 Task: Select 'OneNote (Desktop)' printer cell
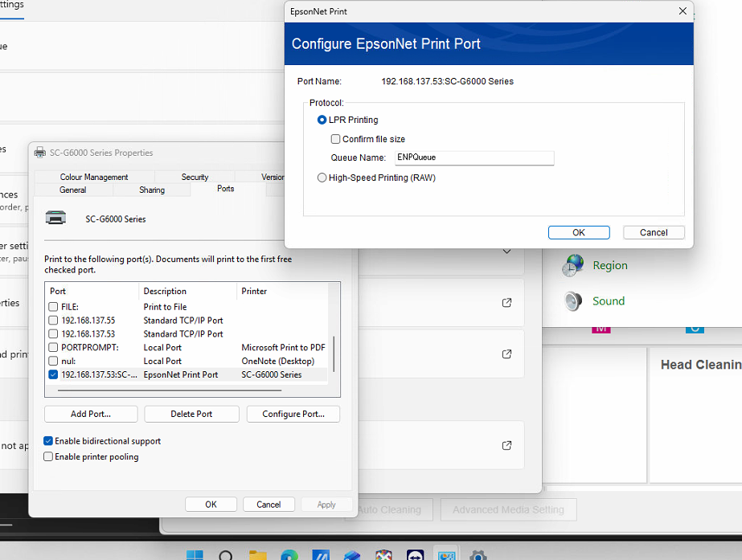278,361
